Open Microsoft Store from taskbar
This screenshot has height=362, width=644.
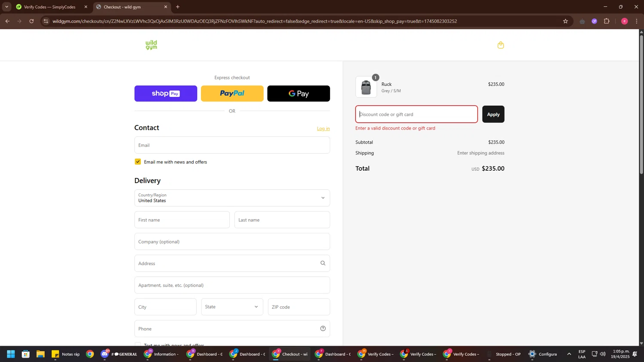click(26, 354)
